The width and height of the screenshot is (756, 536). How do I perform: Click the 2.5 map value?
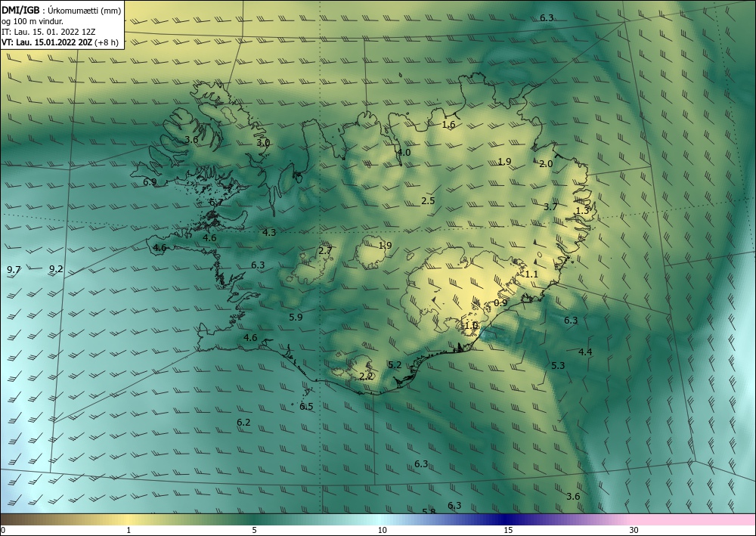point(428,200)
